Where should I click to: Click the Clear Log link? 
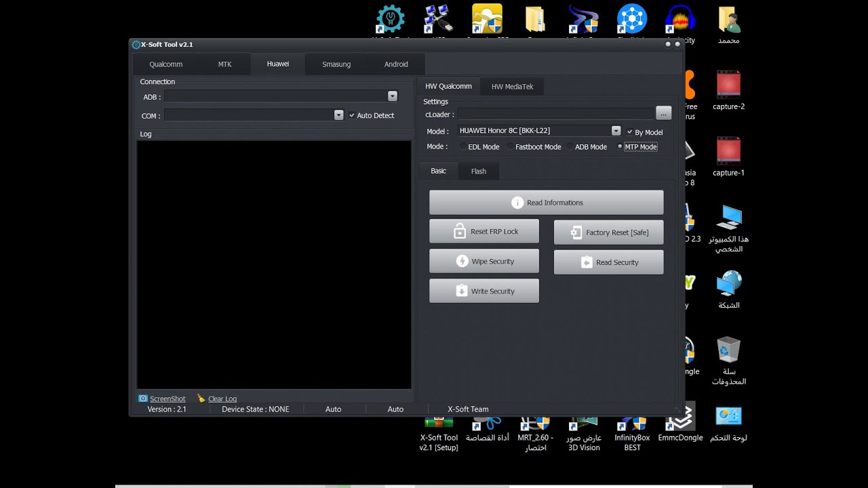coord(222,399)
